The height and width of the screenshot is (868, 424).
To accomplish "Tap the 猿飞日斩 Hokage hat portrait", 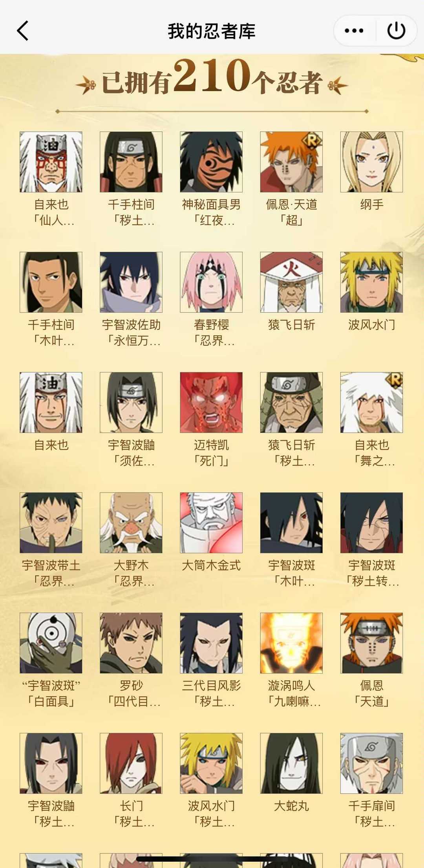I will 291,282.
